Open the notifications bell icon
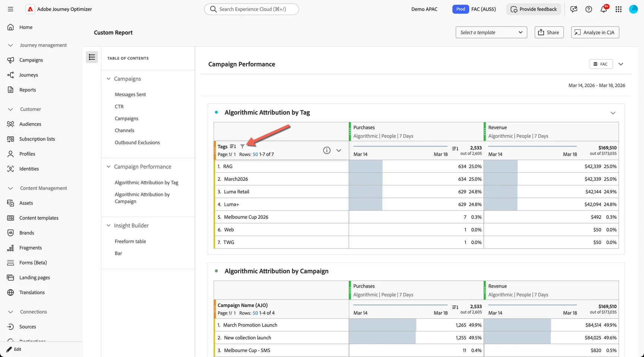This screenshot has width=644, height=357. point(604,9)
